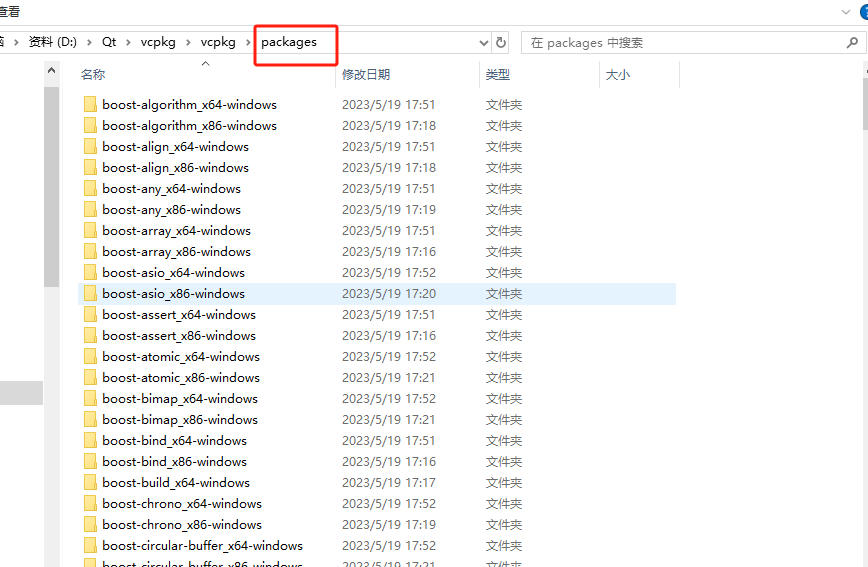The image size is (868, 567).
Task: Click the folder icon of boost-assert_x64-windows
Action: (x=90, y=315)
